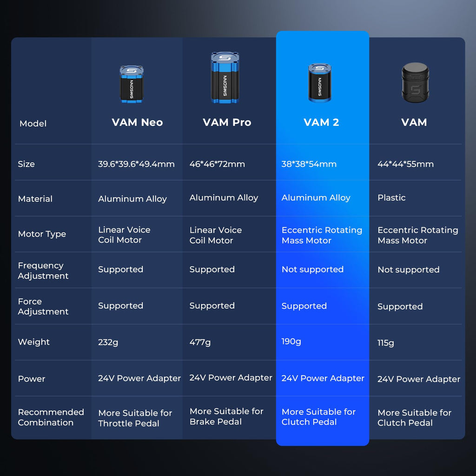Select the weight value '477g'

(200, 343)
